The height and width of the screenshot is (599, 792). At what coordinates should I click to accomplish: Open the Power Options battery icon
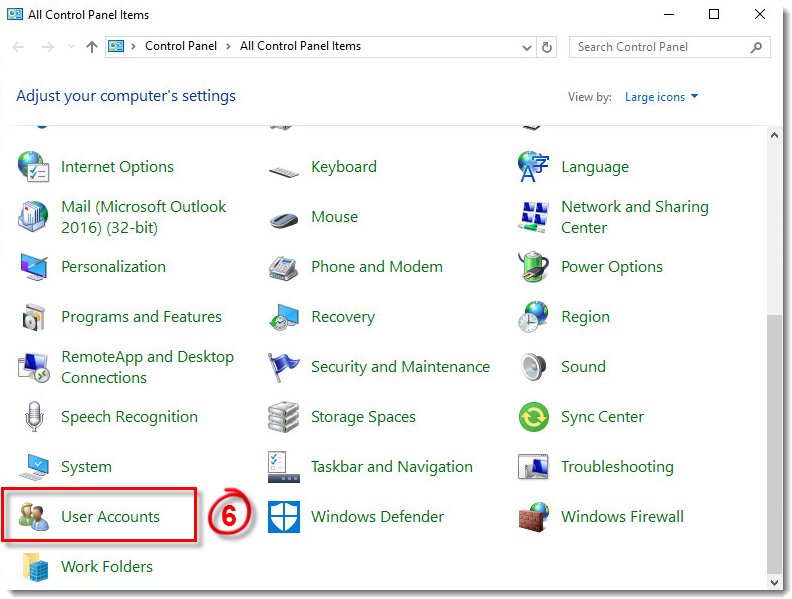pyautogui.click(x=534, y=267)
